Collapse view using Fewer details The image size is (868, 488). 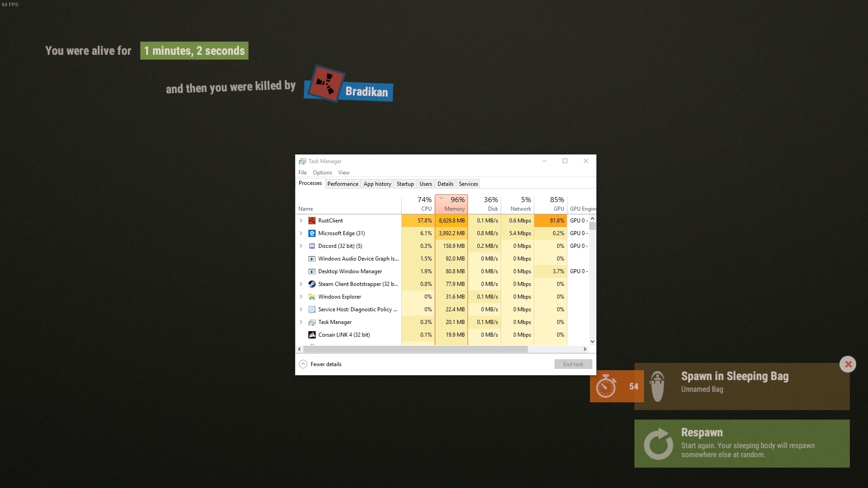[x=321, y=364]
